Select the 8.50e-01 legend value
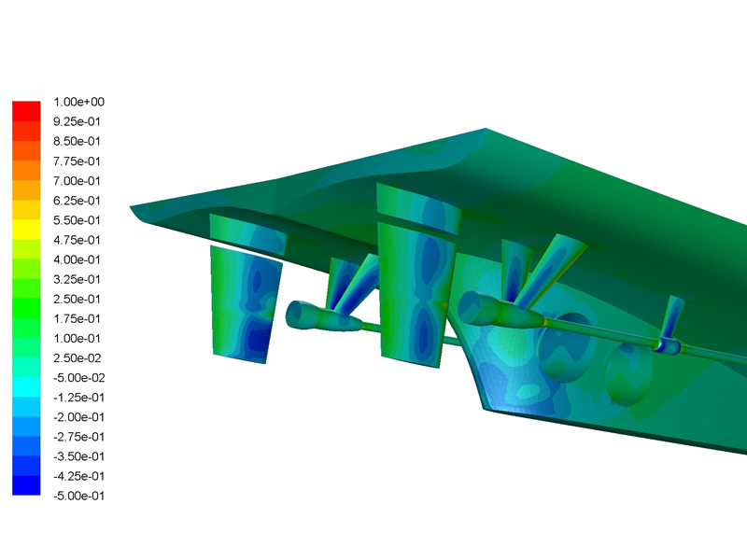This screenshot has height=560, width=747. (77, 142)
